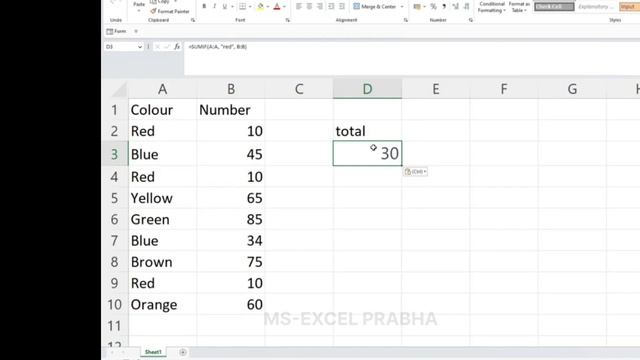
Task: Click the Merge & Center button
Action: (375, 7)
